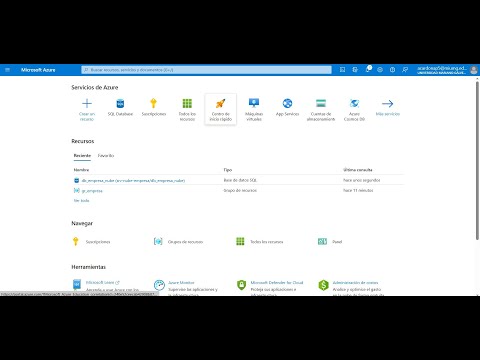The height and width of the screenshot is (360, 480).
Task: Click the Base de datos SQL type cell
Action: [x=240, y=180]
